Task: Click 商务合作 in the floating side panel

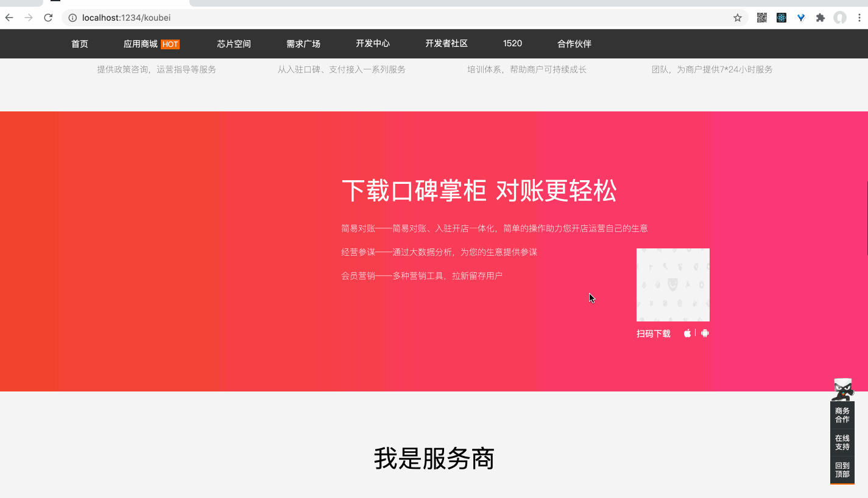Action: [842, 415]
